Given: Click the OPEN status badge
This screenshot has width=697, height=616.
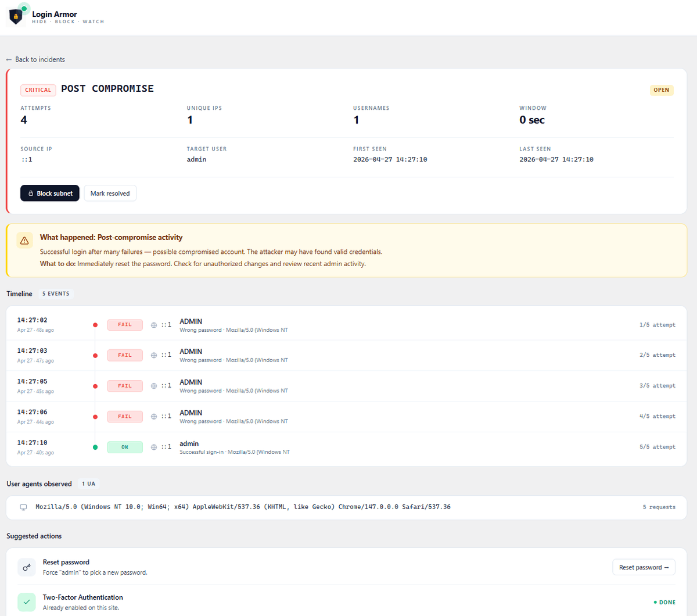Looking at the screenshot, I should pyautogui.click(x=661, y=90).
